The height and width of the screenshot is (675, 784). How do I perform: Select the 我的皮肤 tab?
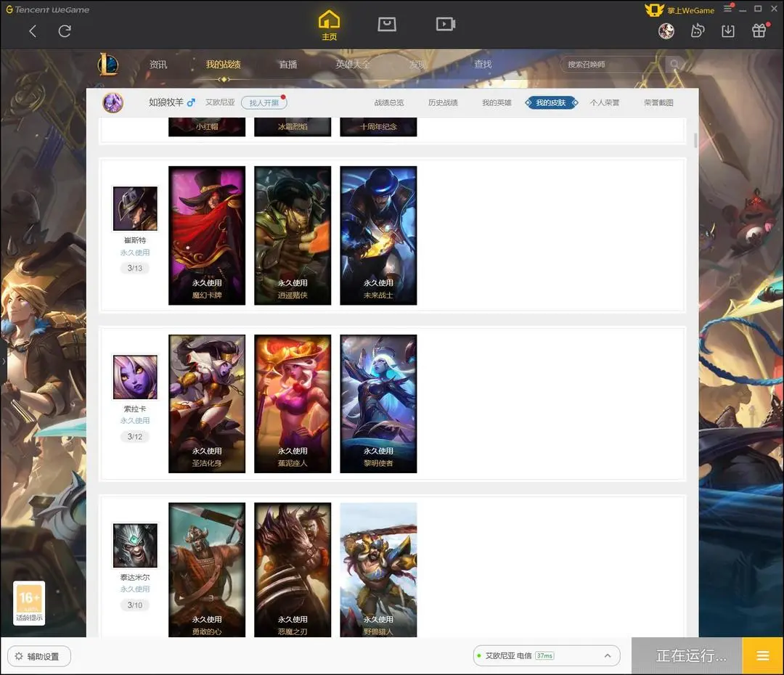coord(551,102)
